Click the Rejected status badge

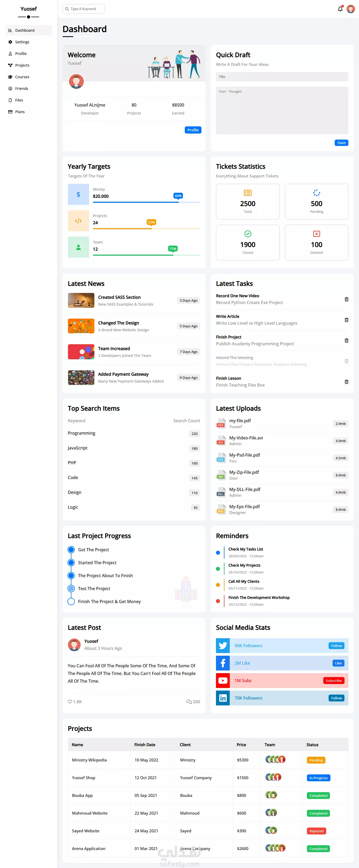316,831
